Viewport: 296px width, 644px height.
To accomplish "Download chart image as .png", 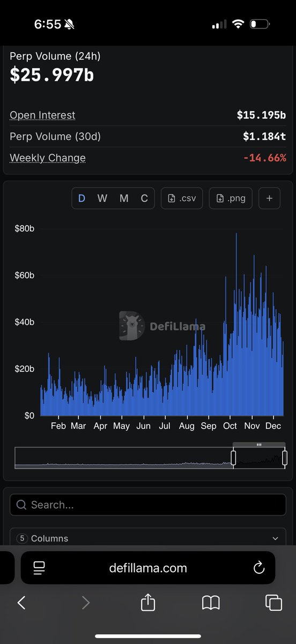I will (231, 198).
